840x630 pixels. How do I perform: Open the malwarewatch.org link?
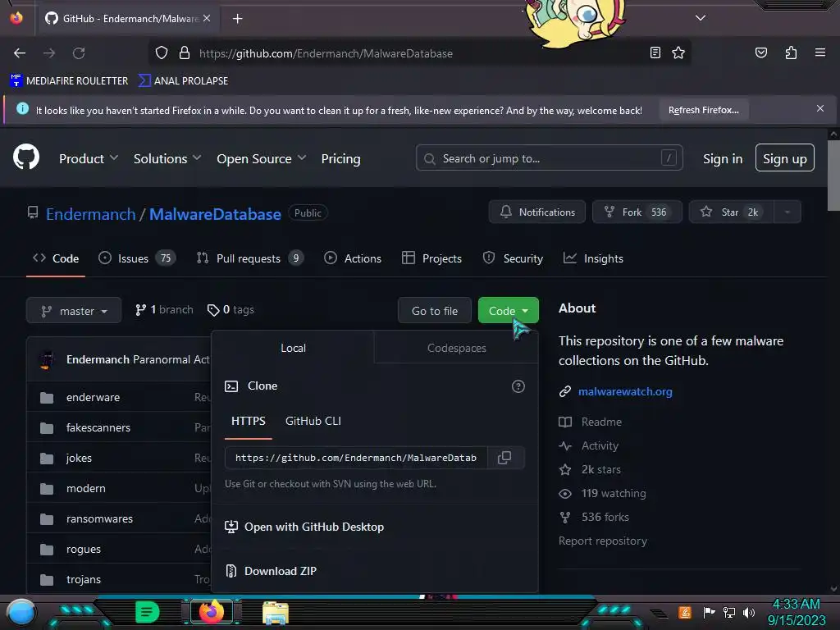[x=624, y=391]
